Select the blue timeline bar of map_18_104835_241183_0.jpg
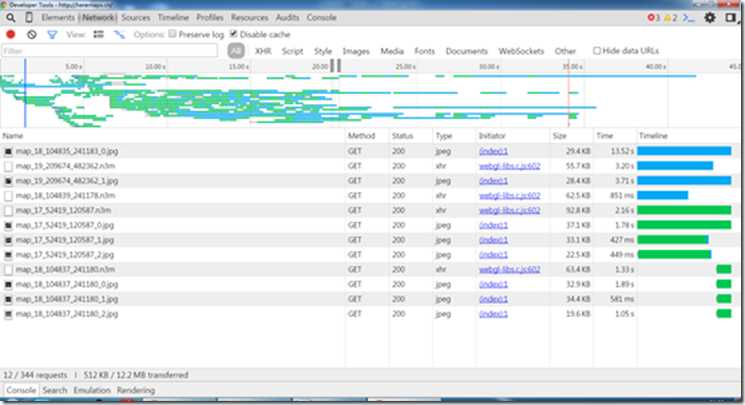The width and height of the screenshot is (745, 405). pos(684,151)
